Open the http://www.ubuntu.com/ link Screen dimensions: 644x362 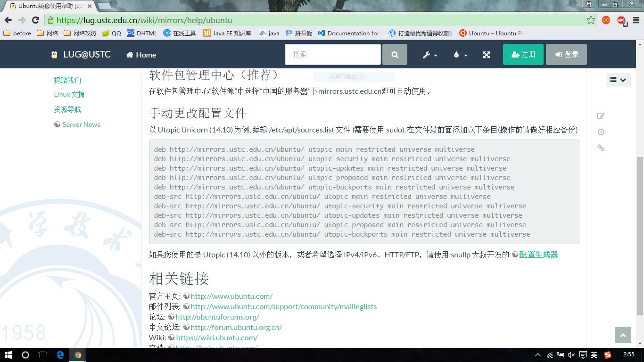click(x=231, y=296)
